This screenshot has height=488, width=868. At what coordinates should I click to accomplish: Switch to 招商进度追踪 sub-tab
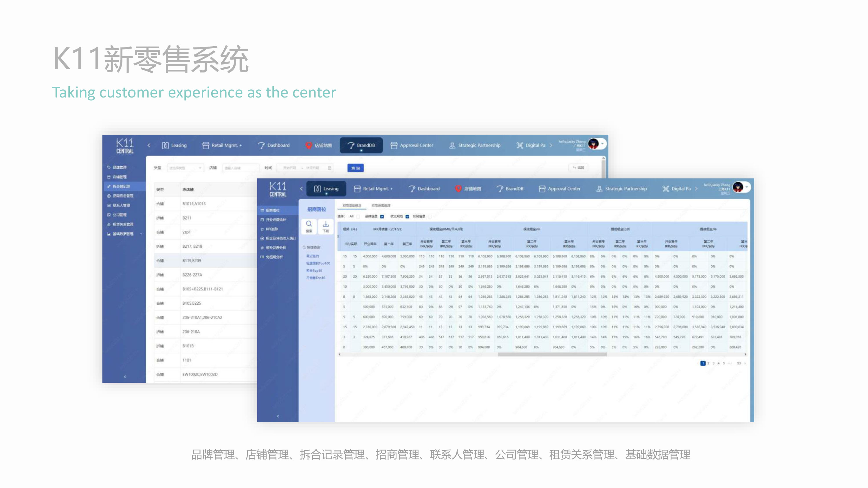[381, 205]
